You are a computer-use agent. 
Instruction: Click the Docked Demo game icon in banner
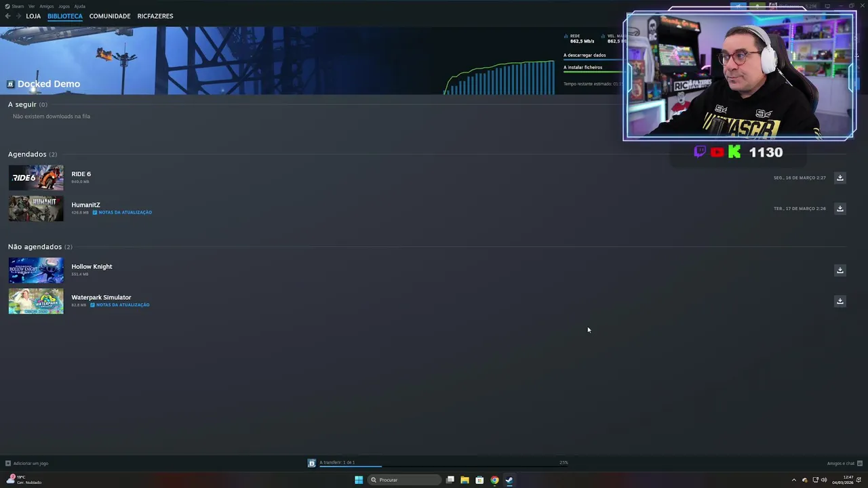(x=11, y=84)
